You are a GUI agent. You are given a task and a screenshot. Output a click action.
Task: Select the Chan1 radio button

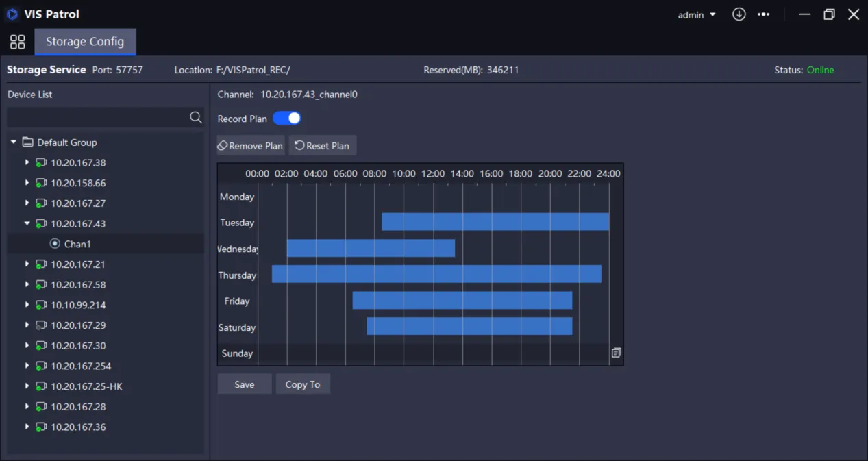[x=55, y=244]
